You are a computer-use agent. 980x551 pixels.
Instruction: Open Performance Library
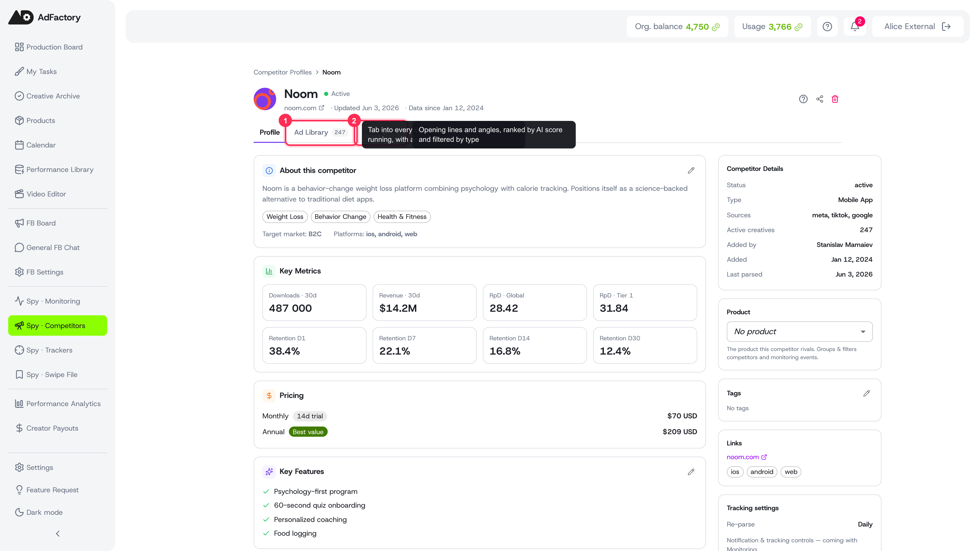[x=57, y=169]
